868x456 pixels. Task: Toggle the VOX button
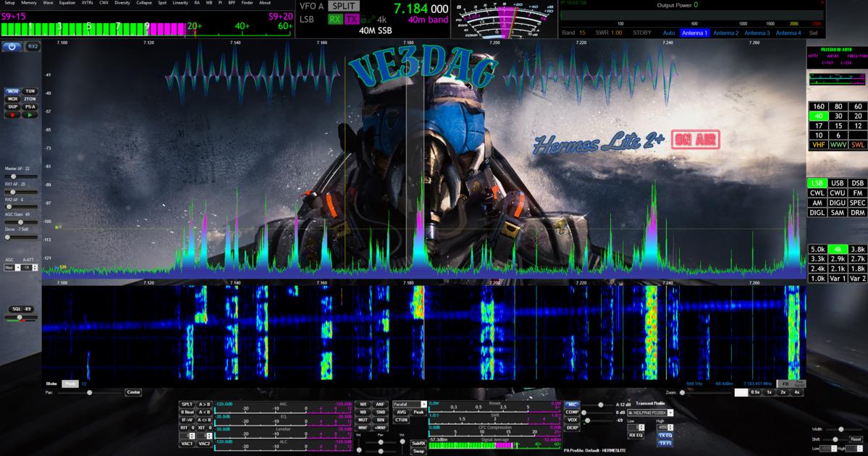click(572, 420)
